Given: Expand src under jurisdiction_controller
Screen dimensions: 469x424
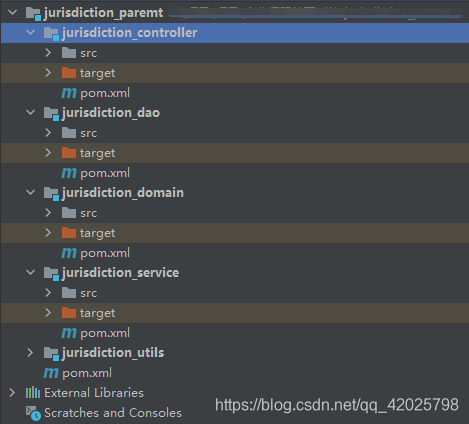Looking at the screenshot, I should click(48, 53).
